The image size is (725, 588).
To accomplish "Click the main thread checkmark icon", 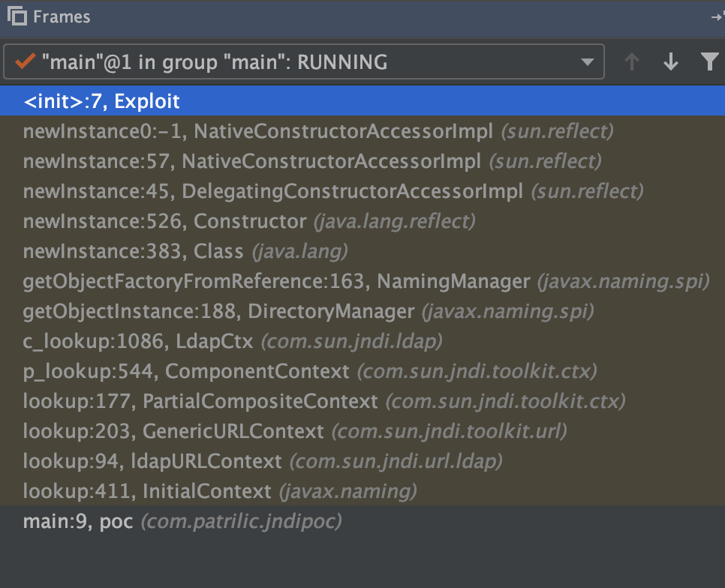I will [25, 62].
